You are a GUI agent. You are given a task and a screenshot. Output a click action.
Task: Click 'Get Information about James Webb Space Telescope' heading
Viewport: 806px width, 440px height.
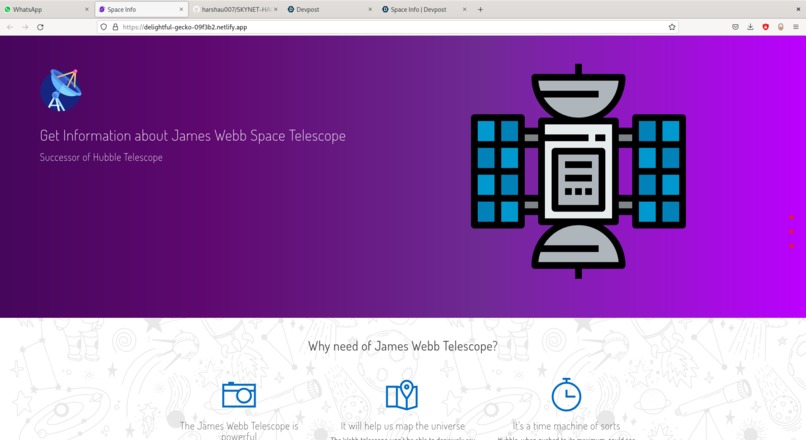[193, 136]
